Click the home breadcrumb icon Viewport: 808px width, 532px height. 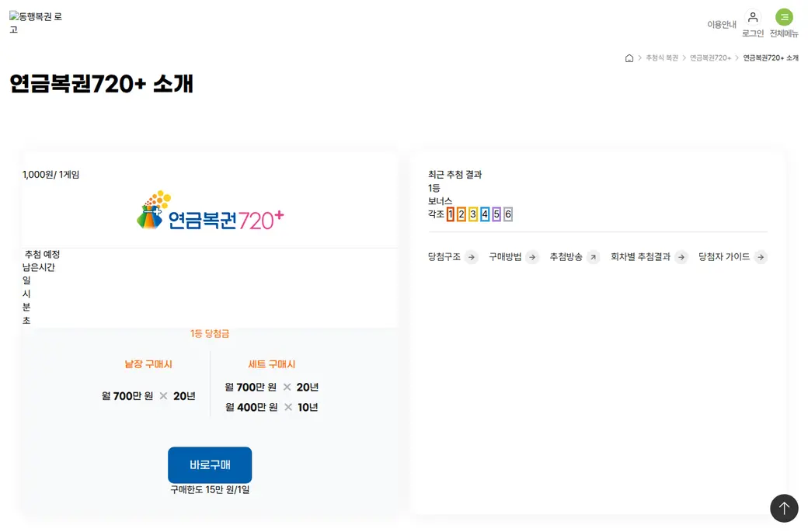(x=629, y=58)
